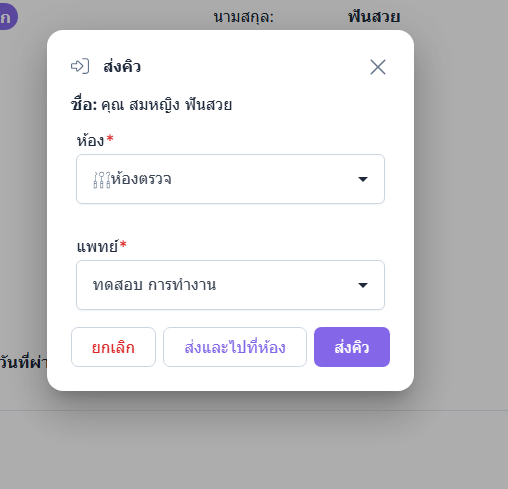Click the room icon beside ห้องตรวจ
The height and width of the screenshot is (489, 508).
pyautogui.click(x=102, y=180)
